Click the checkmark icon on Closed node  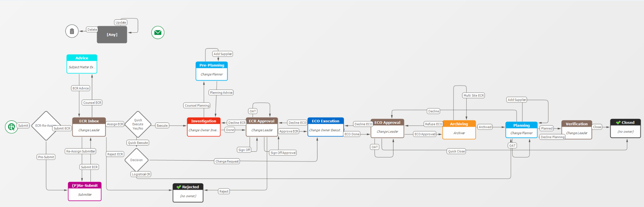point(618,123)
